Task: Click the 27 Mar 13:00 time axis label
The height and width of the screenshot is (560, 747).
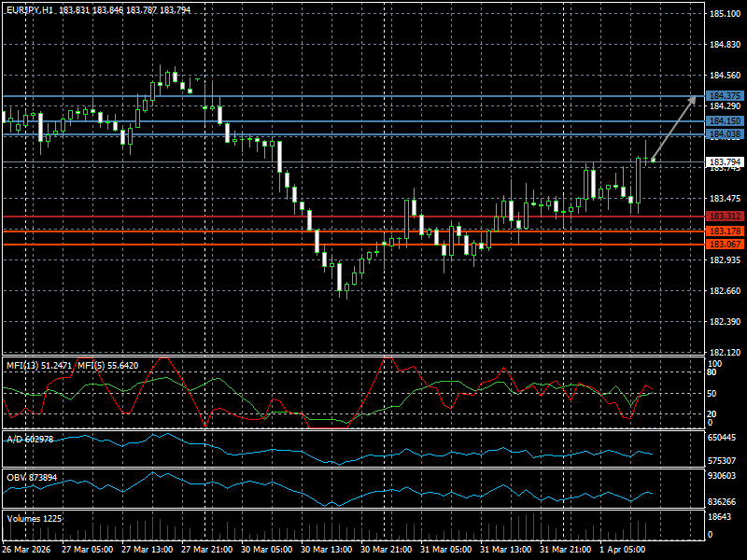Action: click(x=145, y=550)
